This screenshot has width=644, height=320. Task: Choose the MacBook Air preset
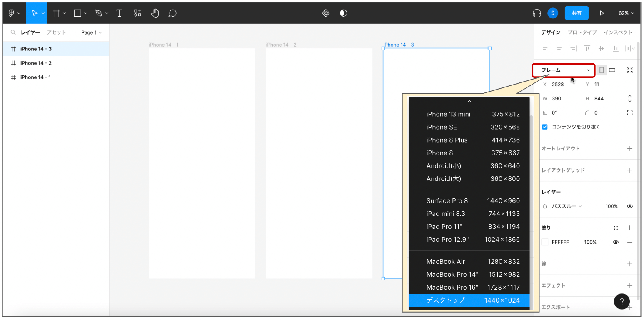pyautogui.click(x=469, y=262)
